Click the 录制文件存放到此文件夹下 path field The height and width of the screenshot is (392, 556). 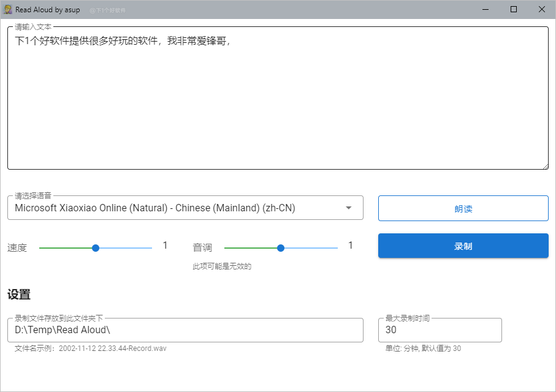(185, 330)
